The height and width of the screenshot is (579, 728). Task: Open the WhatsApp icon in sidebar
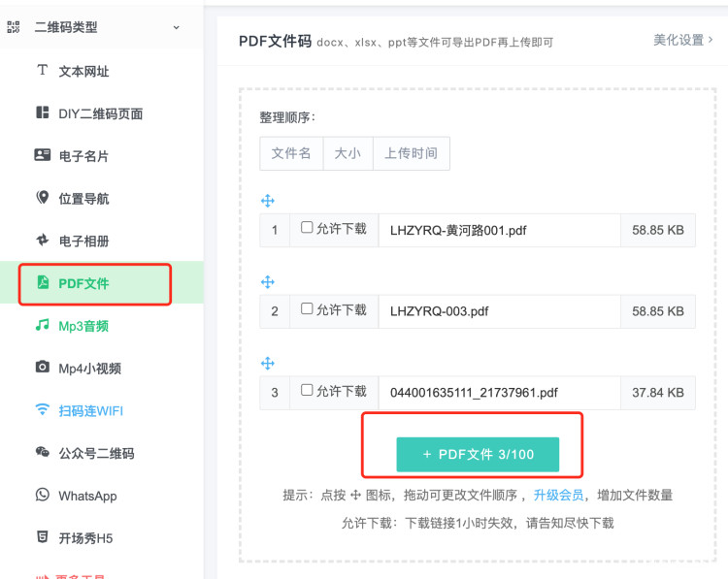(42, 495)
